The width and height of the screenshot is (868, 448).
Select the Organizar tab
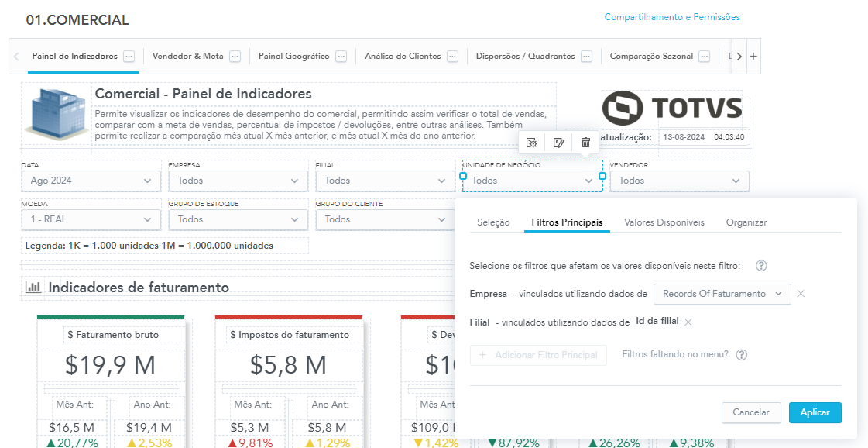(746, 222)
